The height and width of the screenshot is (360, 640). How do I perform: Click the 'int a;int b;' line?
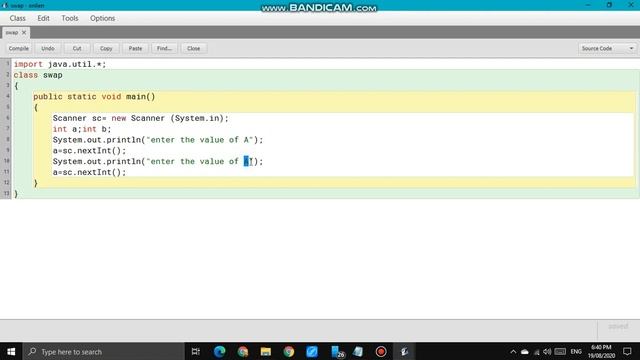(82, 129)
